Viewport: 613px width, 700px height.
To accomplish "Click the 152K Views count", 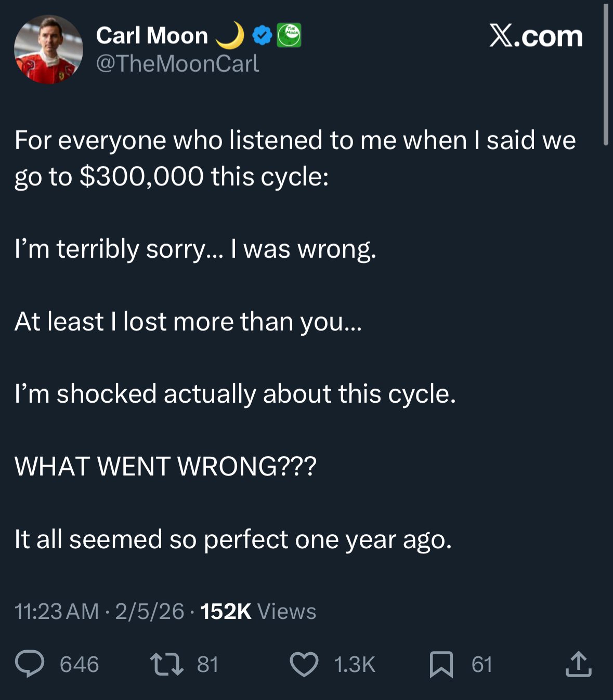I will [258, 611].
